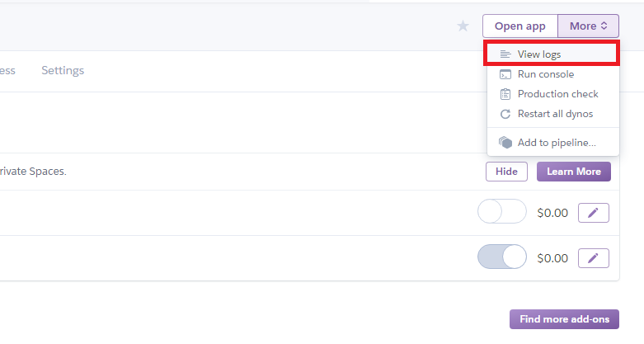Collapse the More dropdown menu
The image size is (644, 344).
[588, 26]
